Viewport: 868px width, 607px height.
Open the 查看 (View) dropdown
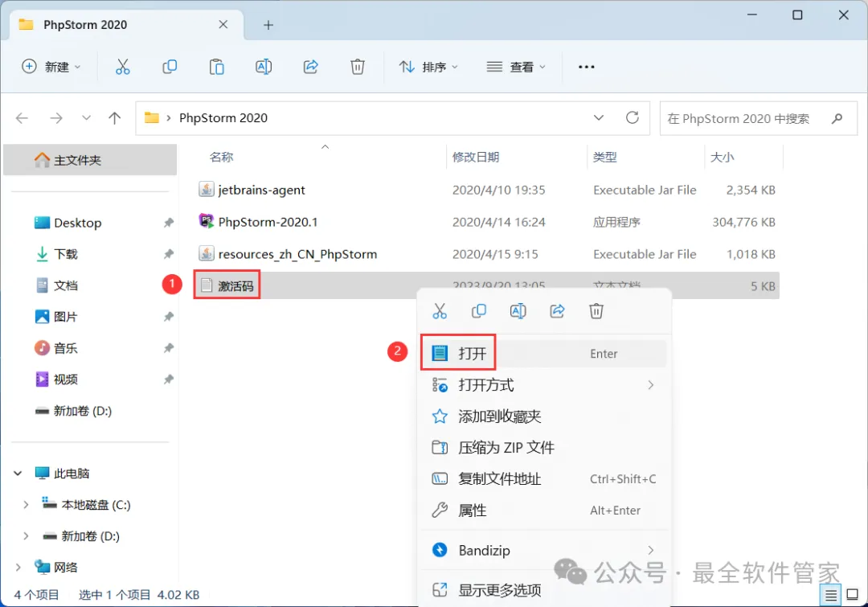tap(516, 67)
